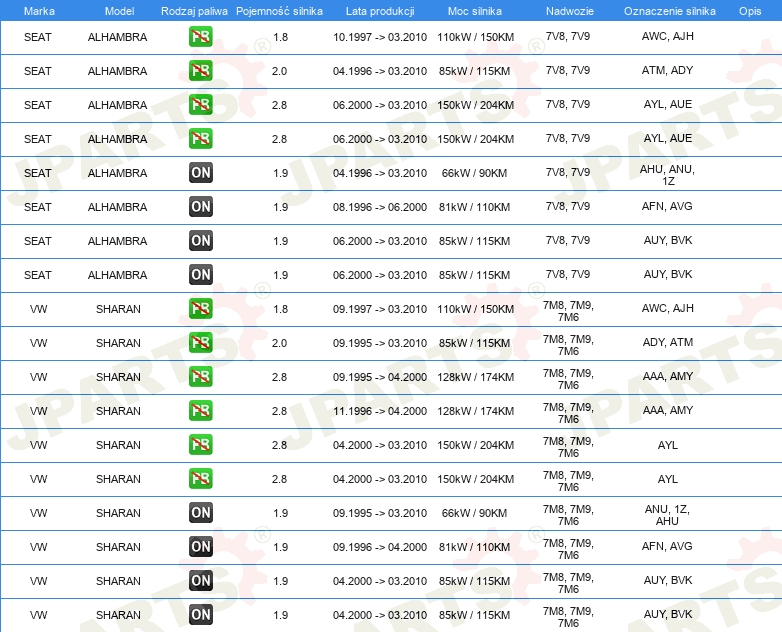The image size is (782, 632).
Task: Click 110kW / 150KM in SEAT Alhambra row
Action: [475, 37]
